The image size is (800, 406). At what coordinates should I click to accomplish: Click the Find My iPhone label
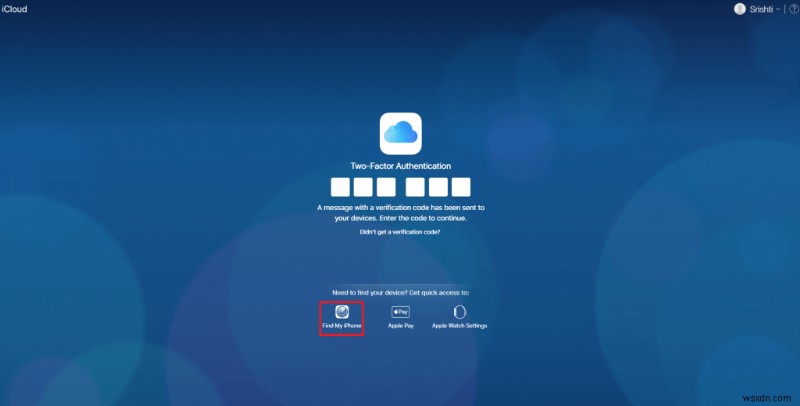pos(342,325)
